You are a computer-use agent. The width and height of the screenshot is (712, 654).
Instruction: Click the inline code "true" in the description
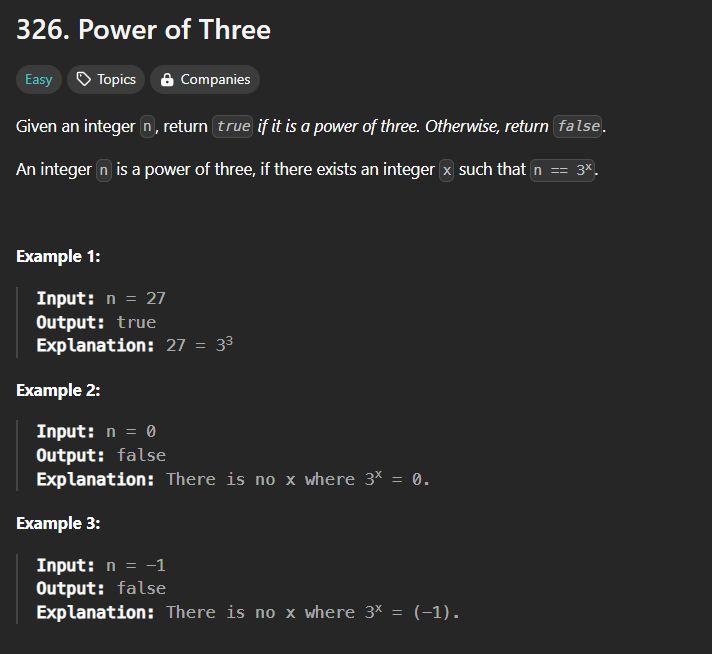pyautogui.click(x=233, y=126)
